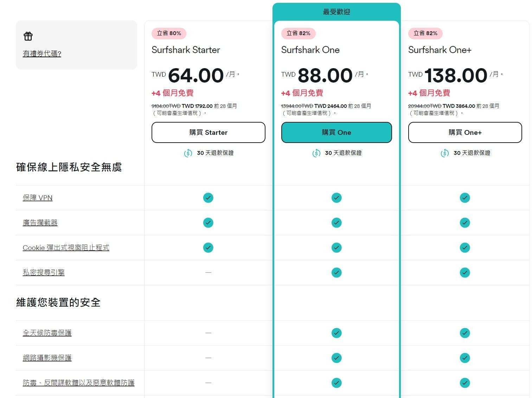The width and height of the screenshot is (532, 398).
Task: Select 購買 One+ button
Action: tap(465, 132)
